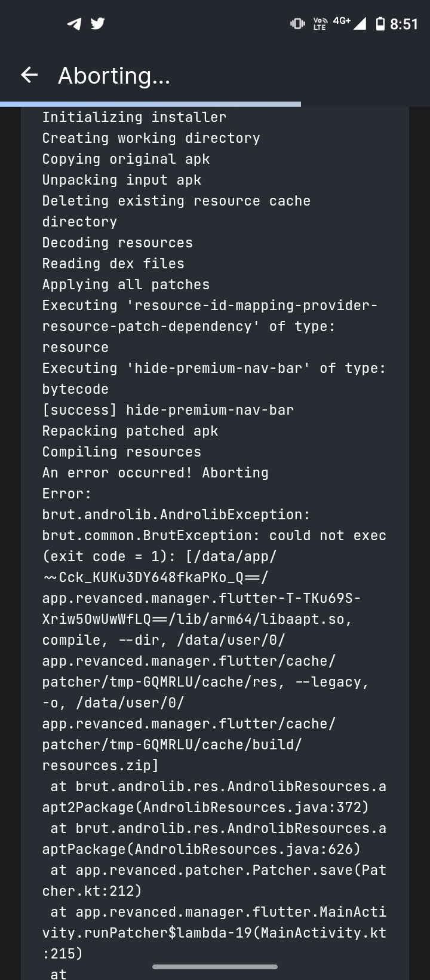This screenshot has width=430, height=980.
Task: Click the battery status icon
Action: click(x=382, y=24)
